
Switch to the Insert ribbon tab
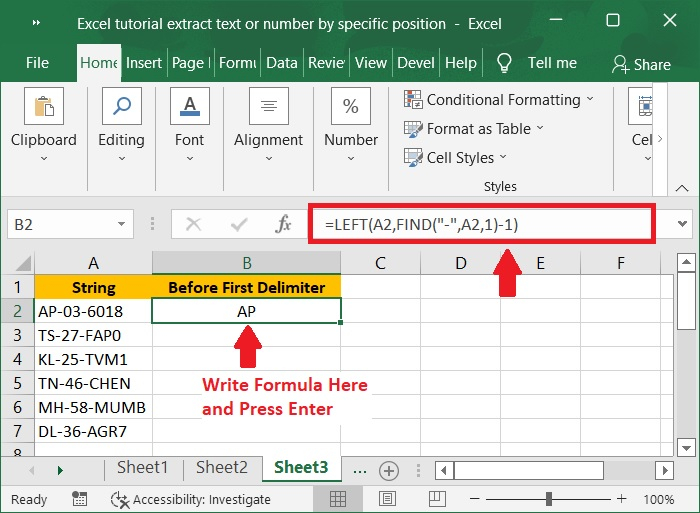[x=144, y=63]
